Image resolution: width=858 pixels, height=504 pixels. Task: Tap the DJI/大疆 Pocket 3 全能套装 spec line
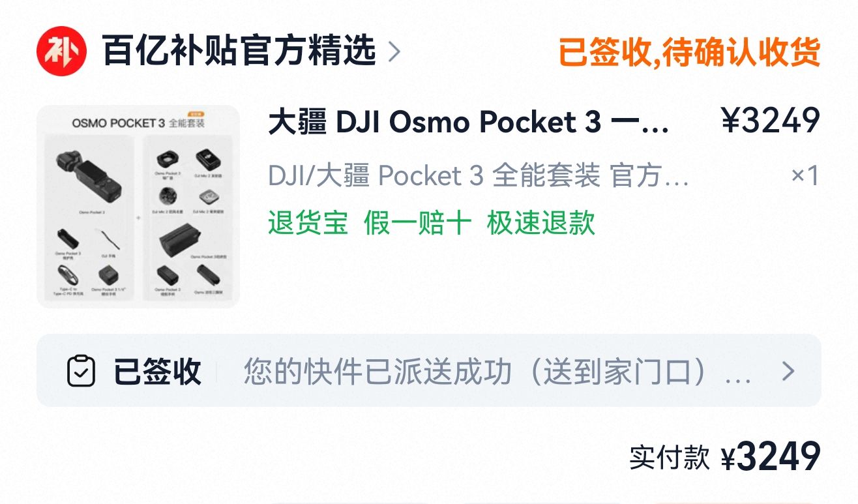click(x=479, y=175)
